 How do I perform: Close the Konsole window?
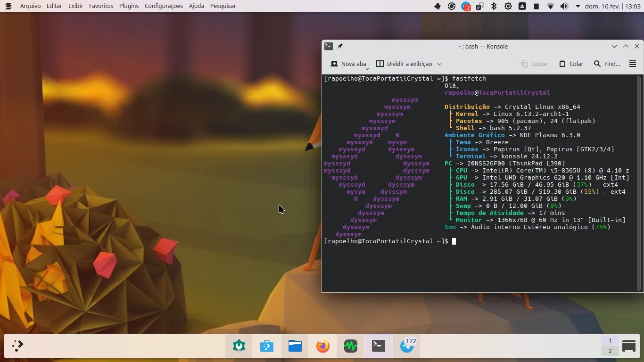coord(637,46)
